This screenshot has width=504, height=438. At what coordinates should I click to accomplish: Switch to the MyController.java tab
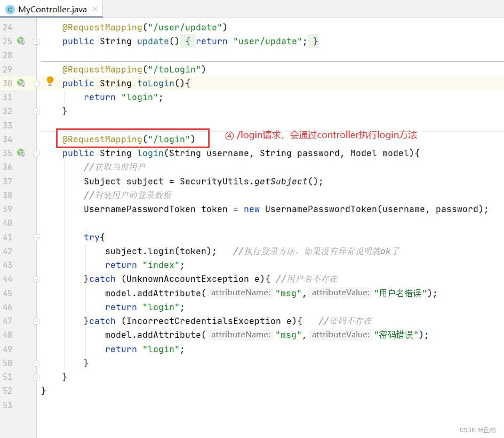click(x=52, y=9)
